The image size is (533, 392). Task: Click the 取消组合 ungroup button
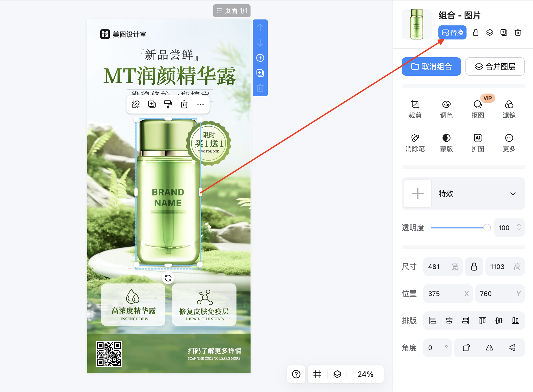coord(431,67)
